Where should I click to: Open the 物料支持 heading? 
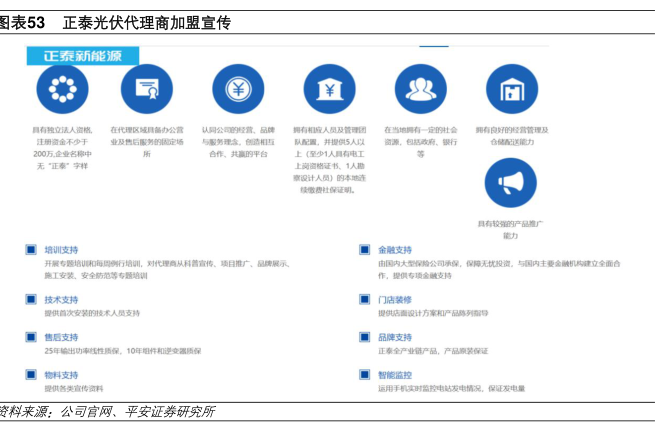pos(61,375)
